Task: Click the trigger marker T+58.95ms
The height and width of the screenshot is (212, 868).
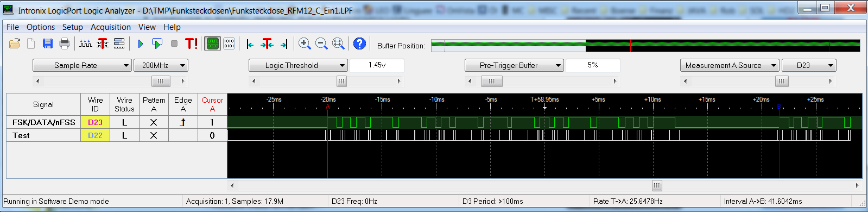Action: pyautogui.click(x=544, y=102)
